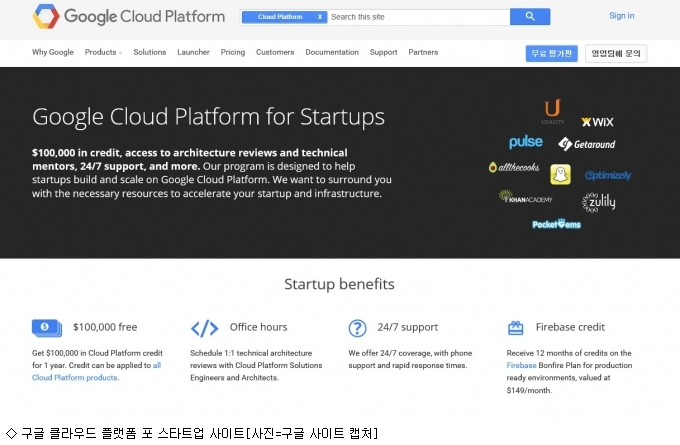Click the dollar bills $100,000 free icon
The image size is (680, 445).
pyautogui.click(x=47, y=328)
